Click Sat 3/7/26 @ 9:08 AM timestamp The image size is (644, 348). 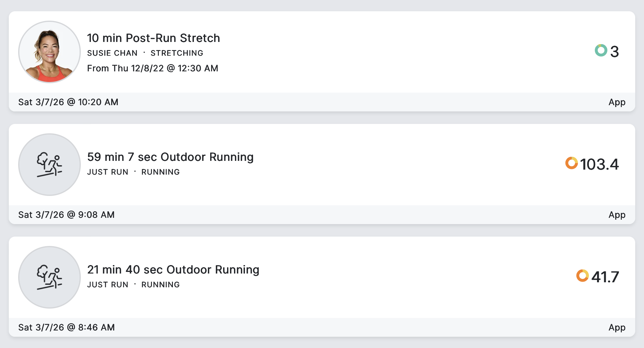(x=66, y=215)
